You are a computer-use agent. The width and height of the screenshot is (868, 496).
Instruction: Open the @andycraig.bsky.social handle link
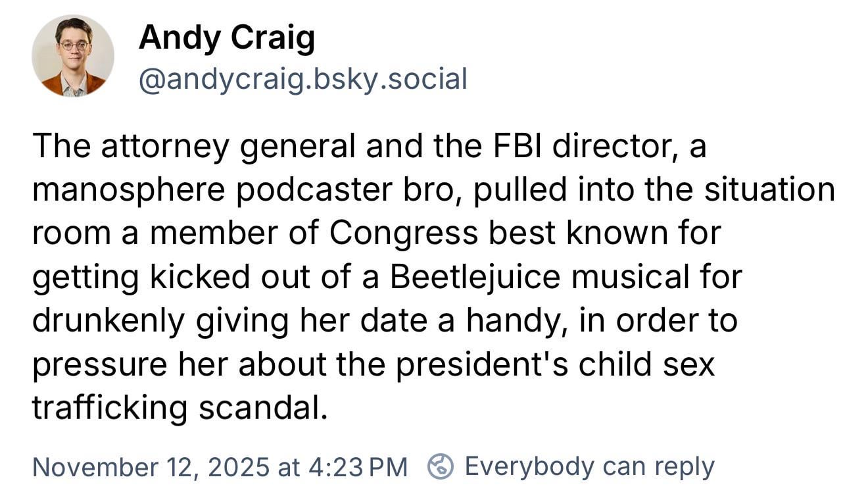click(302, 79)
